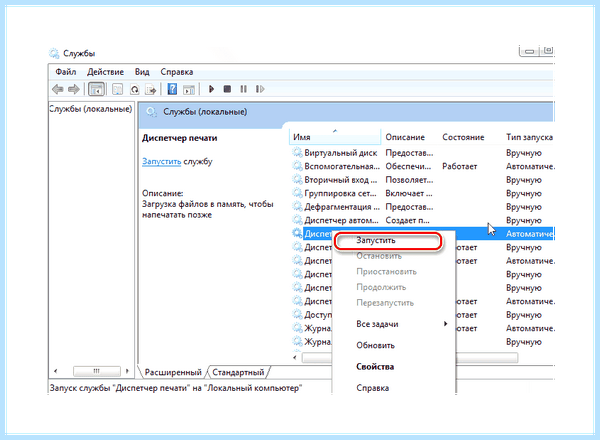Click gear icon next to Доступ row
This screenshot has width=600, height=440.
coord(297,314)
